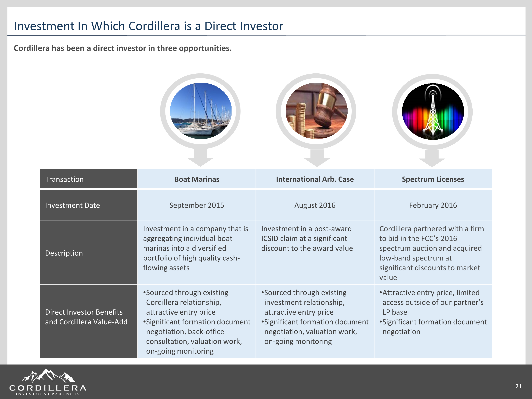
Task: Click the boat marina sailboat image
Action: (201, 111)
